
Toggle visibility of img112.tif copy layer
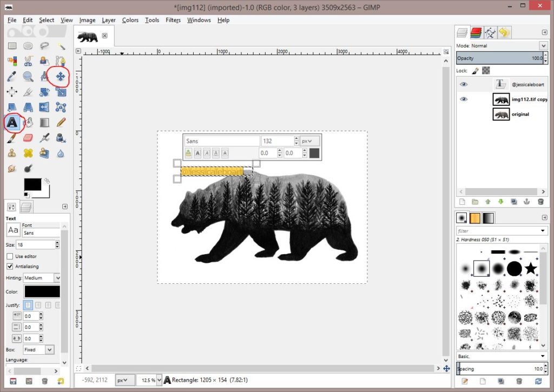[464, 99]
